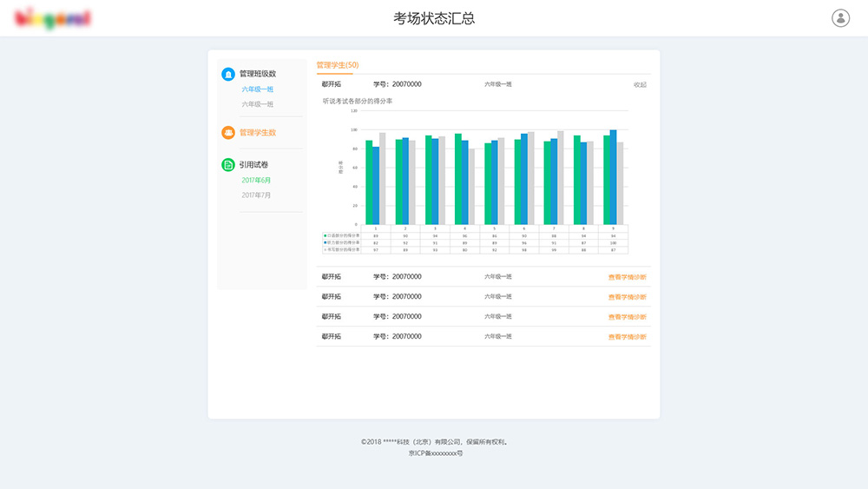Click the blurred colorful site logo
The image size is (868, 489).
[53, 18]
